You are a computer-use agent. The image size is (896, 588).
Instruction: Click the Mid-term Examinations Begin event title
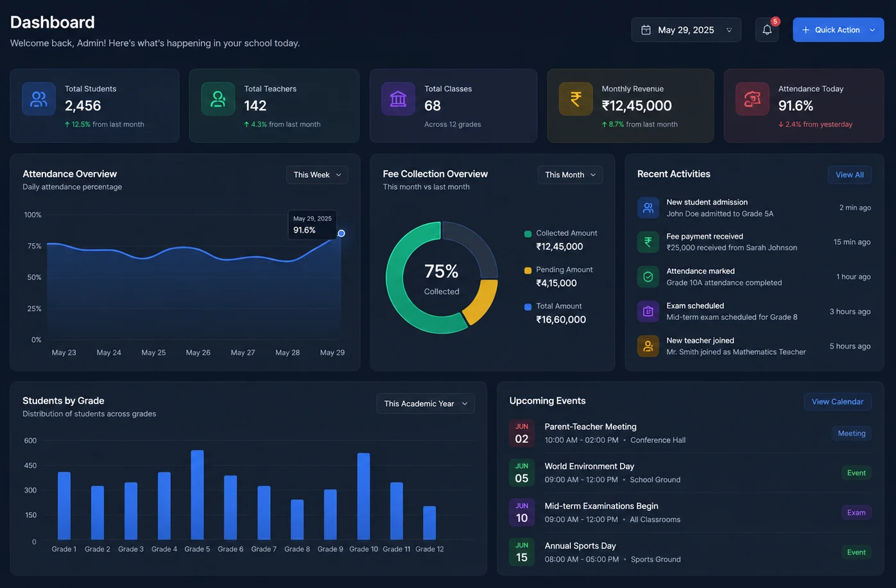601,506
